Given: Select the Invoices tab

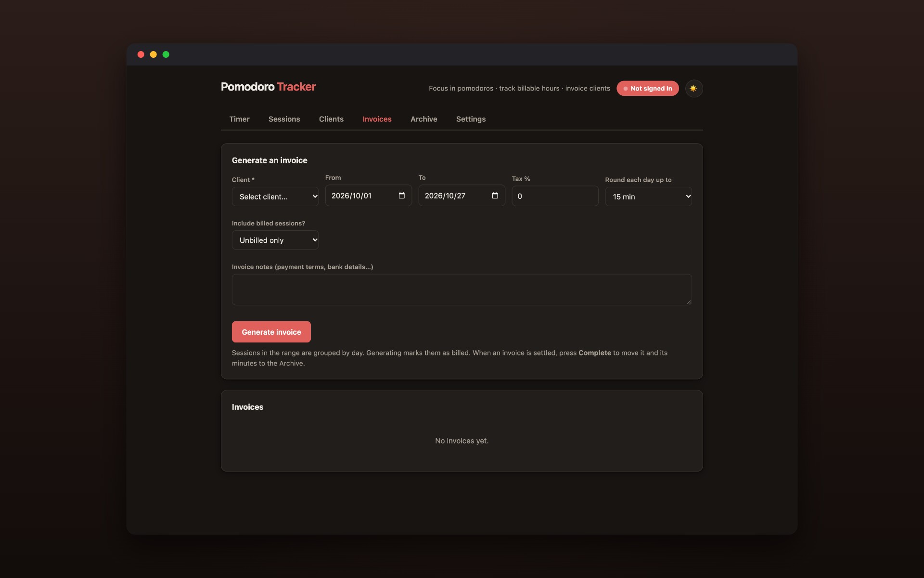Looking at the screenshot, I should pos(377,119).
